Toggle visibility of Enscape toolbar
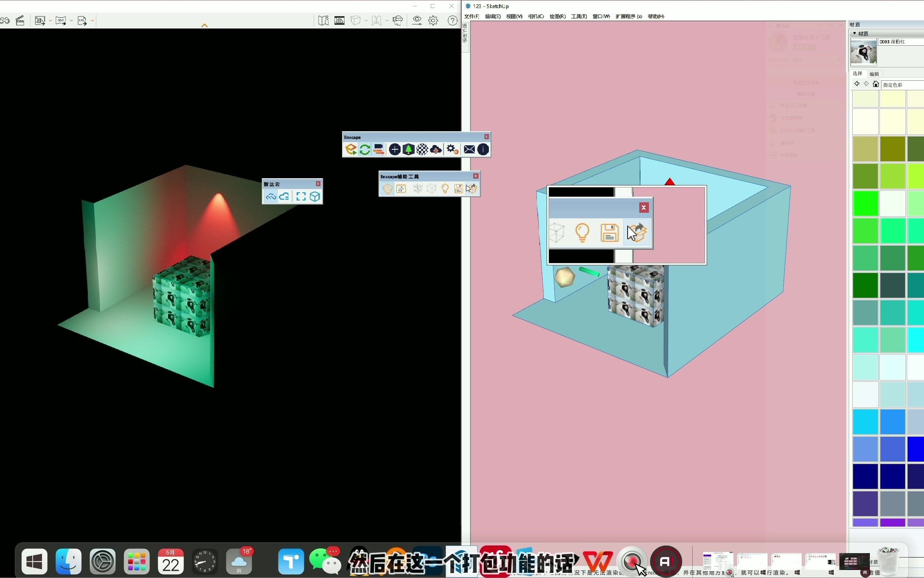 (x=486, y=136)
